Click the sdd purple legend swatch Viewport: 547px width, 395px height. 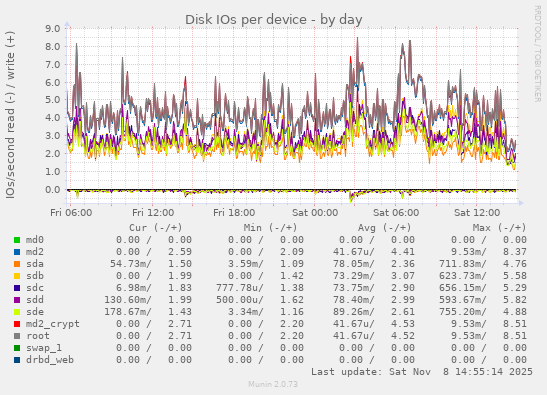click(17, 300)
